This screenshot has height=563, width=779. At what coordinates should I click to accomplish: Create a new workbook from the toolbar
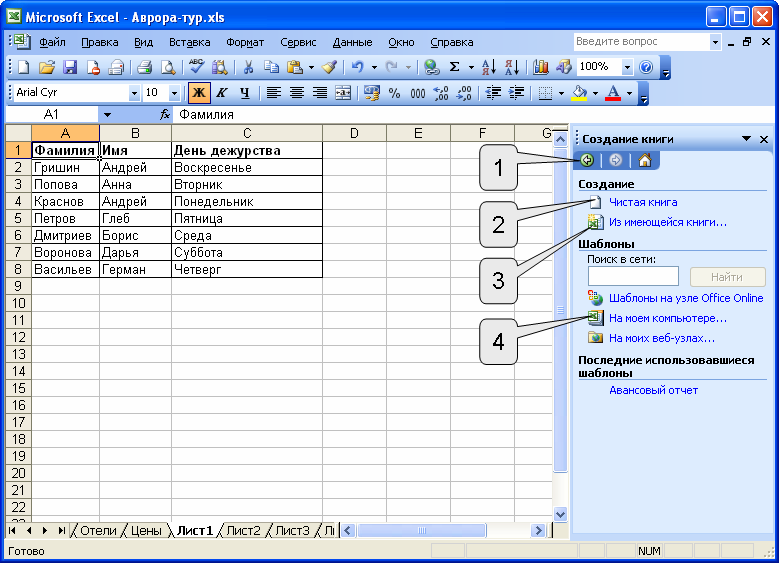(x=23, y=67)
